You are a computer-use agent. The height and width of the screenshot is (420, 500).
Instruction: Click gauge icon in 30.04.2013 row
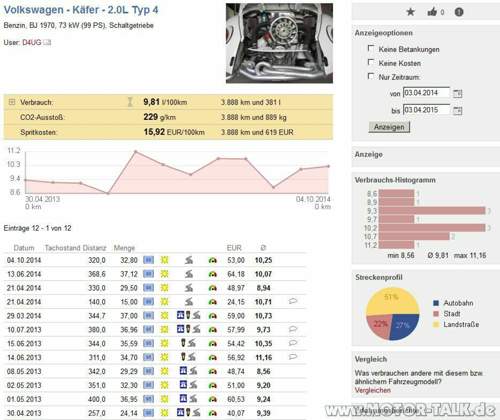(212, 413)
